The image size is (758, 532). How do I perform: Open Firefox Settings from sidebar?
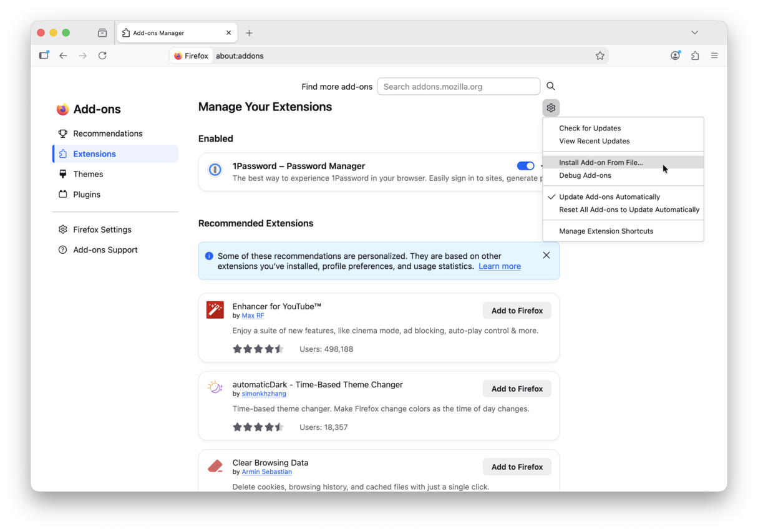pyautogui.click(x=115, y=230)
